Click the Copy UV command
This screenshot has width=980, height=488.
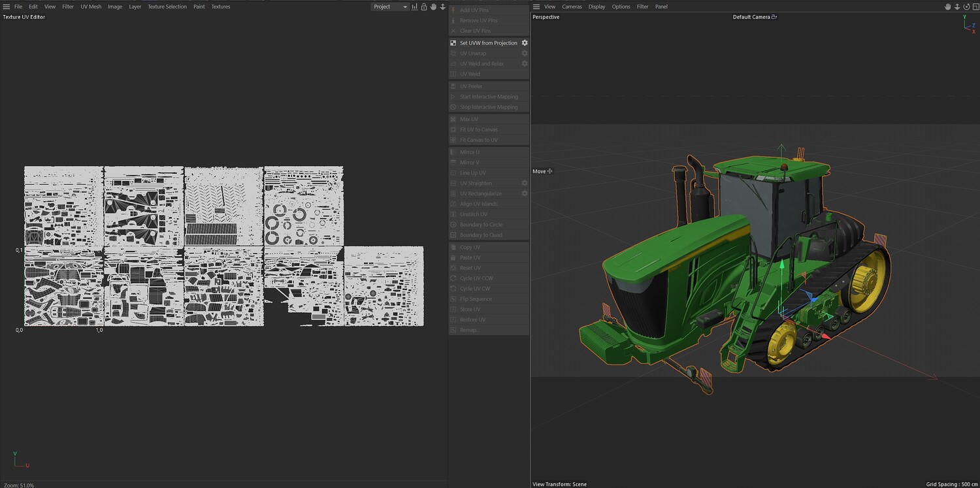coord(489,248)
